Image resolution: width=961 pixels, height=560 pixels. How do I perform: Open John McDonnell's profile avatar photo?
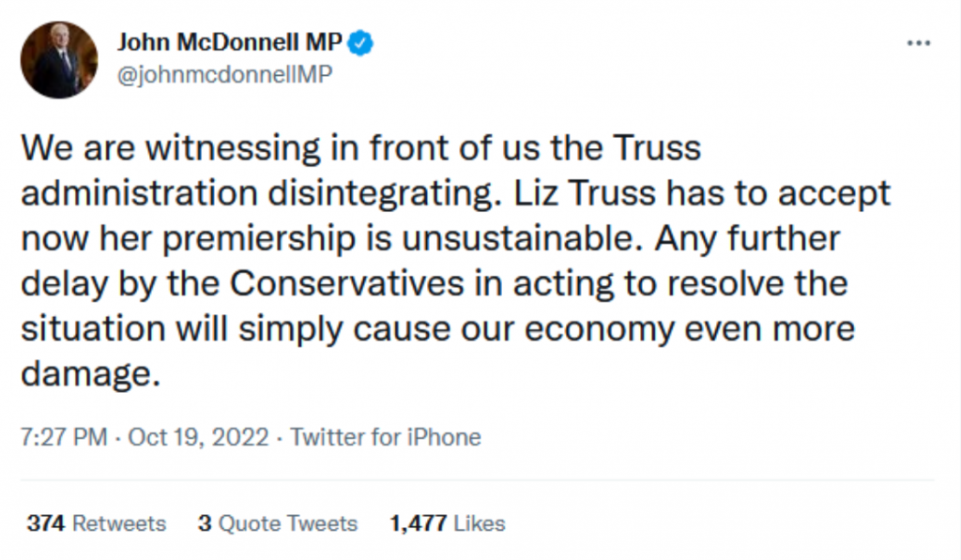59,60
